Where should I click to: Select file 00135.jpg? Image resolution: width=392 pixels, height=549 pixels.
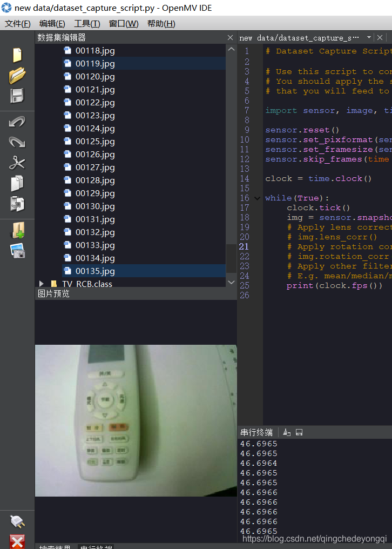[144, 271]
